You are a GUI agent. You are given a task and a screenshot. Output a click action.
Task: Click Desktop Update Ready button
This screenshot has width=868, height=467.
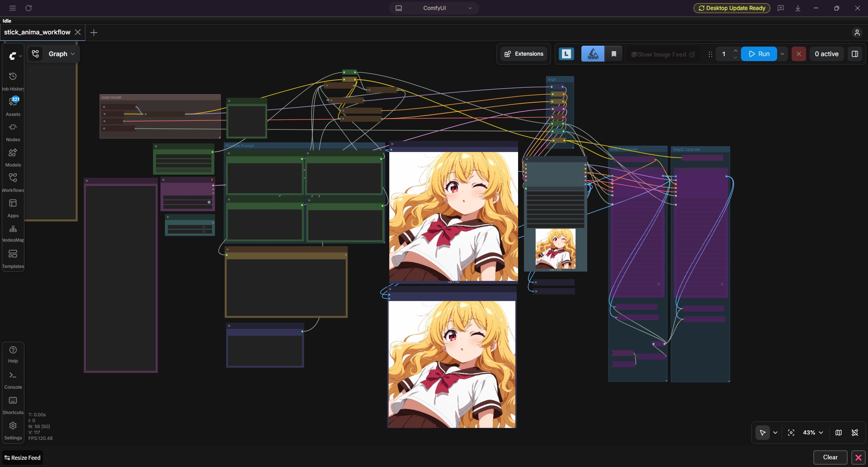tap(731, 8)
